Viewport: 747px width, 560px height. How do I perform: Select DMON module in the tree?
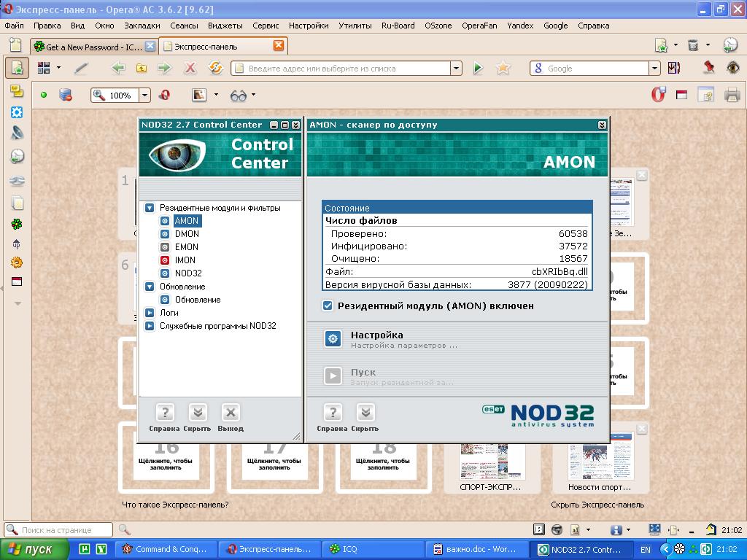187,234
